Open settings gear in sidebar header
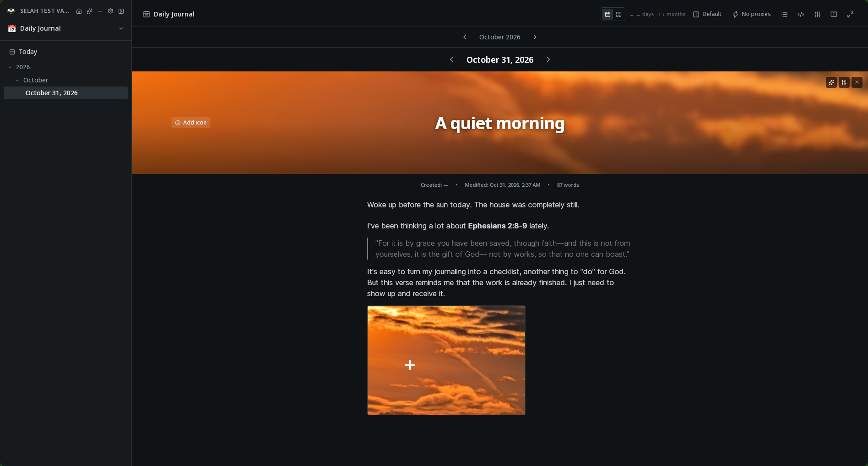Image resolution: width=868 pixels, height=466 pixels. pyautogui.click(x=110, y=11)
